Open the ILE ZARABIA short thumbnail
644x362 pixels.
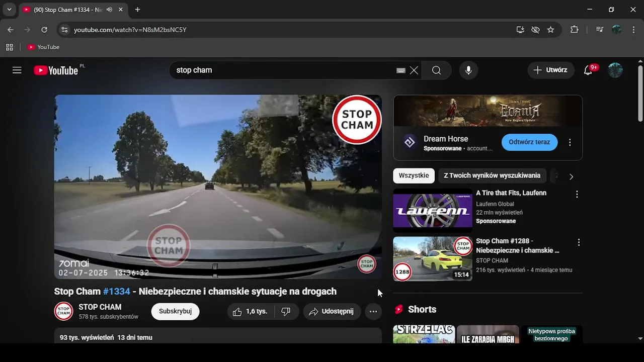(x=488, y=334)
